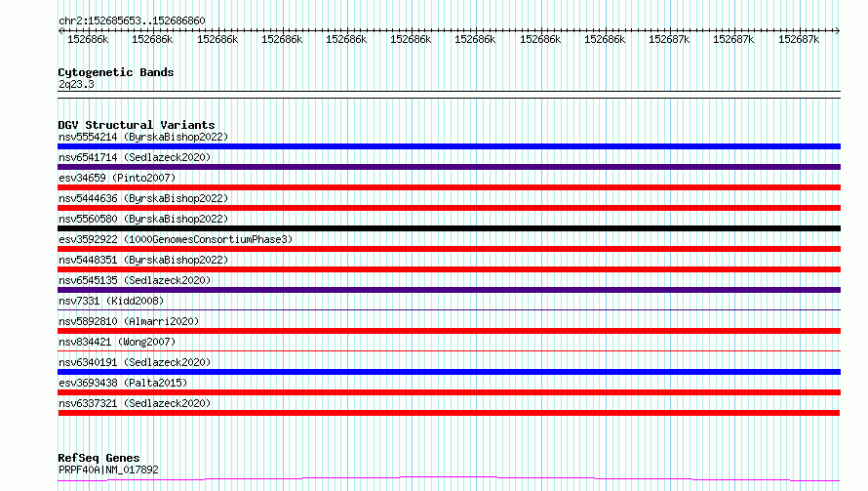Click the chr2:152685653..152686860 position text
The height and width of the screenshot is (491, 868).
click(x=132, y=21)
